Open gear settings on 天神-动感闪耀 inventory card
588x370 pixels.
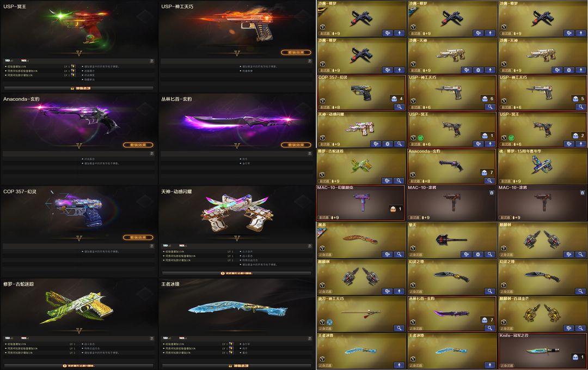(388, 144)
